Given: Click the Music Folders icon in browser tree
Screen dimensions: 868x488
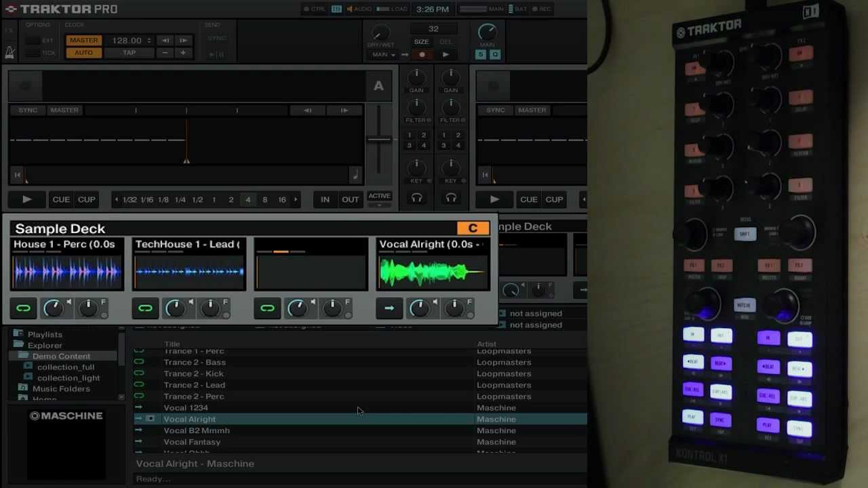Looking at the screenshot, I should pyautogui.click(x=22, y=388).
